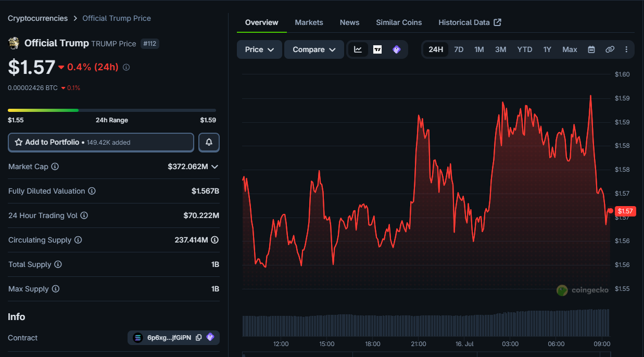The height and width of the screenshot is (357, 644).
Task: Click the price line chart area
Action: point(426,181)
